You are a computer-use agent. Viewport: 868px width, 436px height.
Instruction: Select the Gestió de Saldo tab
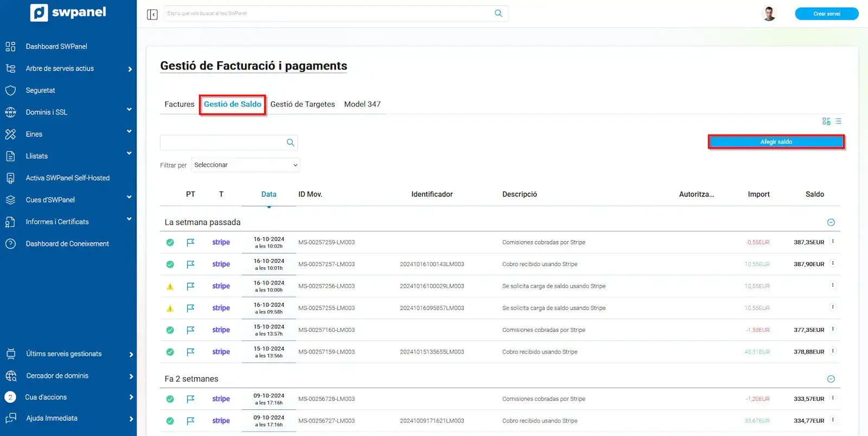click(233, 104)
